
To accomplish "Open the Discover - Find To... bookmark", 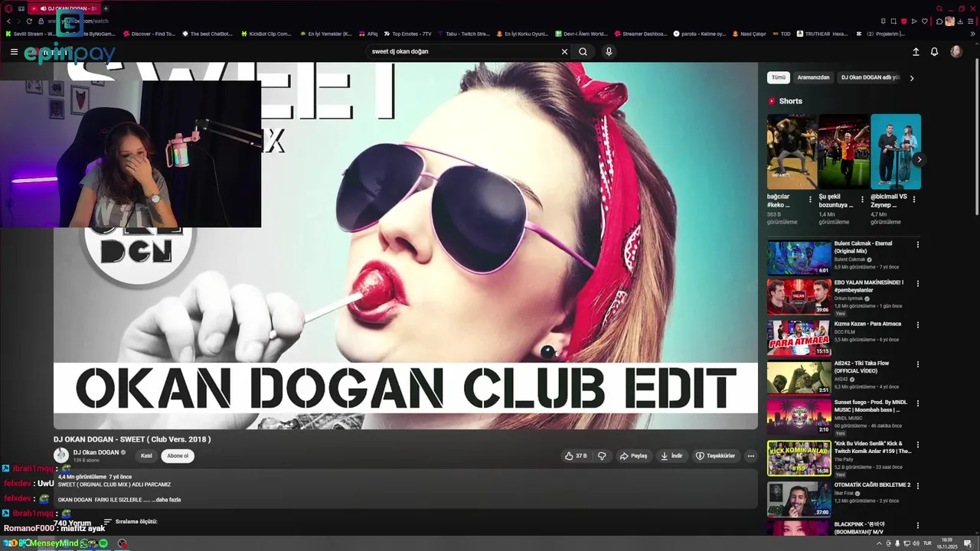I will coord(149,34).
